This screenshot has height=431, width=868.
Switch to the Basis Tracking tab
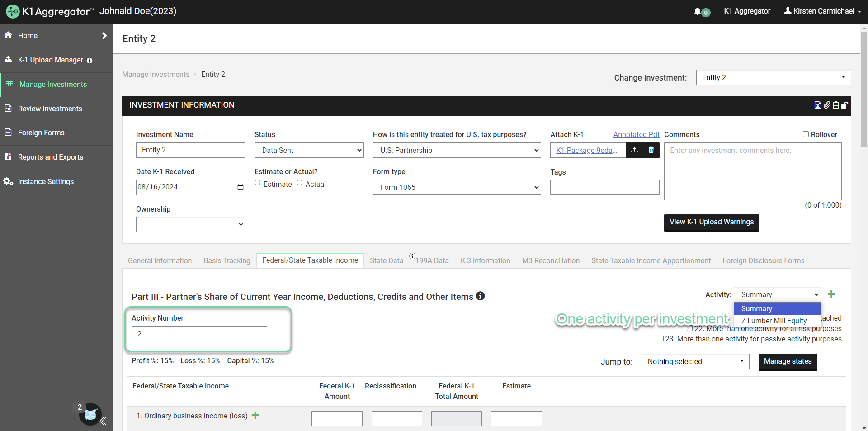coord(226,260)
